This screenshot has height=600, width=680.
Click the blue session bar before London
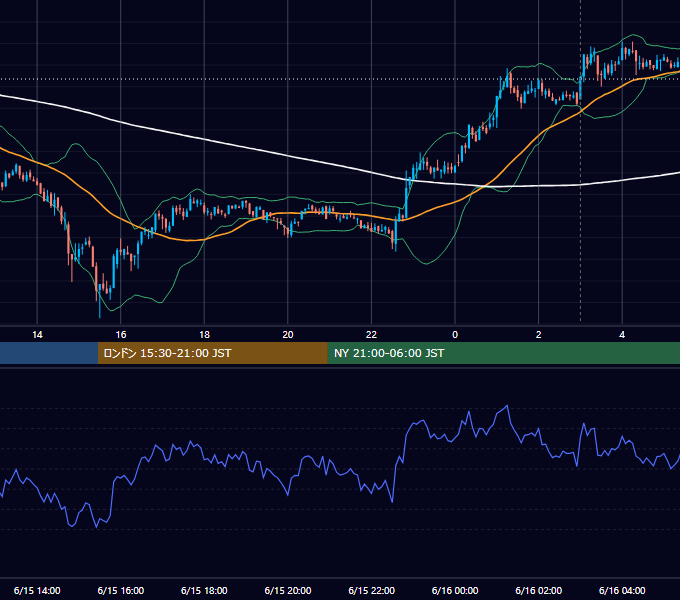tap(49, 353)
